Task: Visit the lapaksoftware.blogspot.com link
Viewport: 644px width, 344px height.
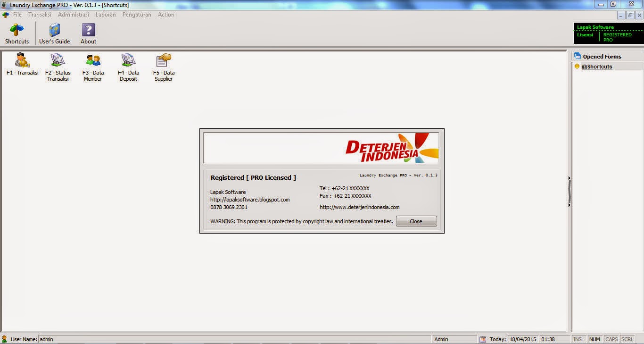Action: coord(249,199)
